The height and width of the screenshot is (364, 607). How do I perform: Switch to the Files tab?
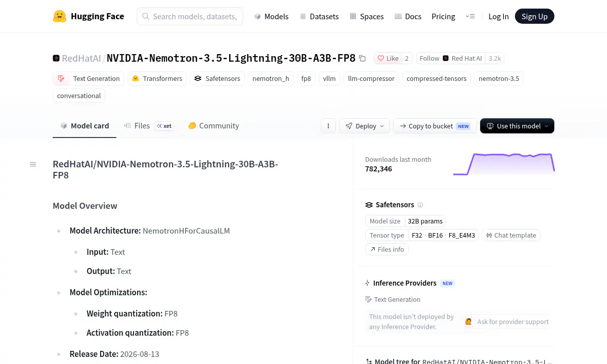[142, 126]
